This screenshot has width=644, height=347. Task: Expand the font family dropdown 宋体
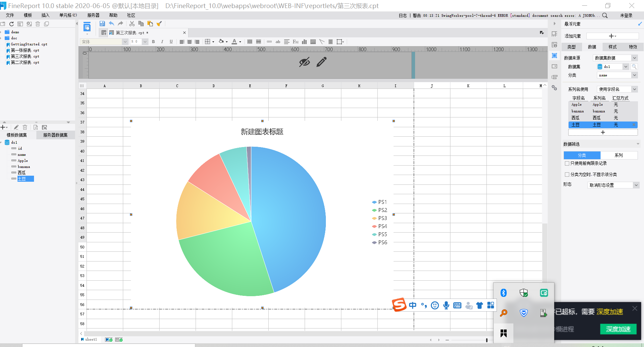point(125,41)
